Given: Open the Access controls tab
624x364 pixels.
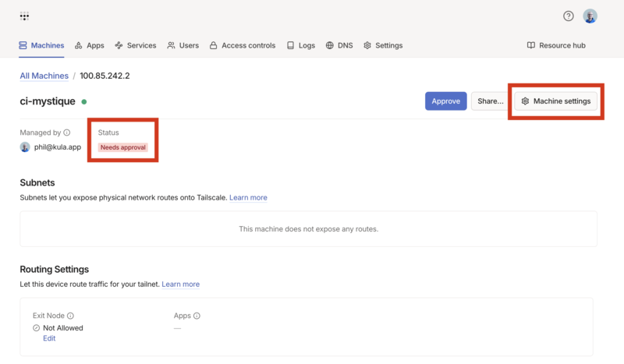Looking at the screenshot, I should (242, 45).
